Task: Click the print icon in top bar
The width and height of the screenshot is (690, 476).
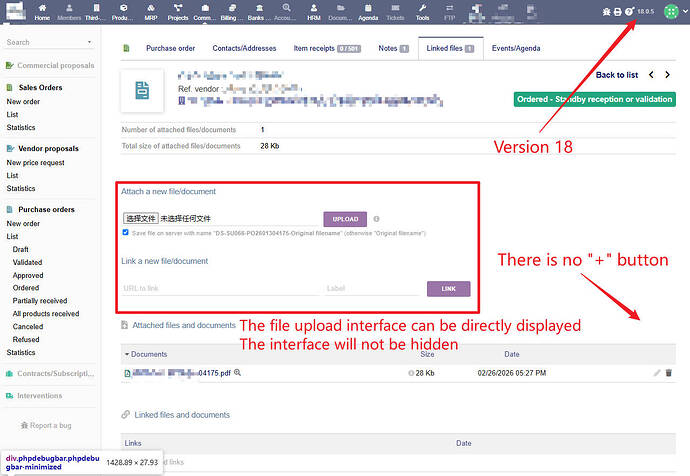Action: (x=617, y=12)
